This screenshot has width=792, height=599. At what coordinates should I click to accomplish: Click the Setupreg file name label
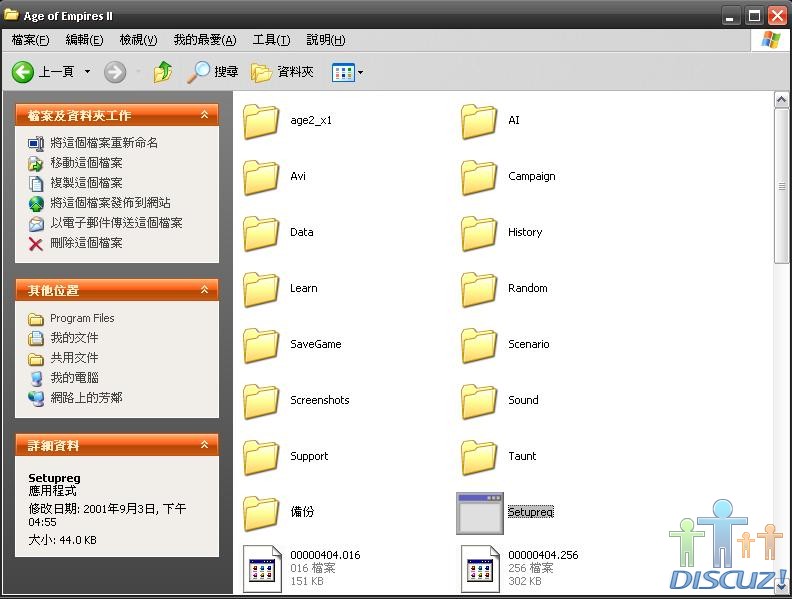(x=530, y=512)
